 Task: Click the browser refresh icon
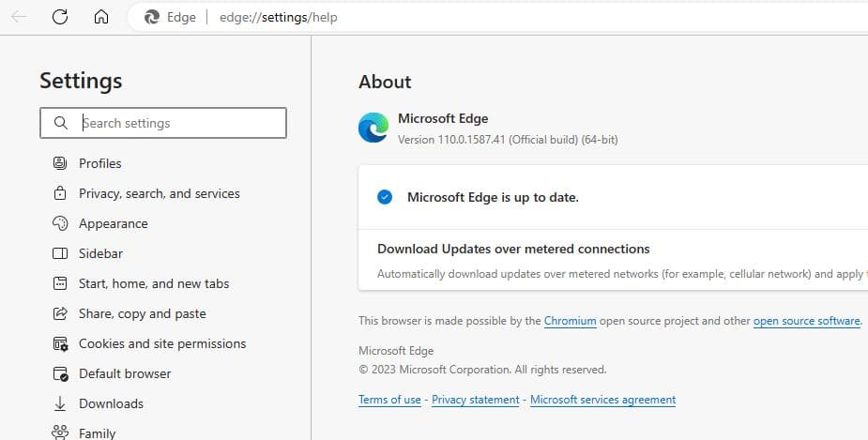pos(60,17)
